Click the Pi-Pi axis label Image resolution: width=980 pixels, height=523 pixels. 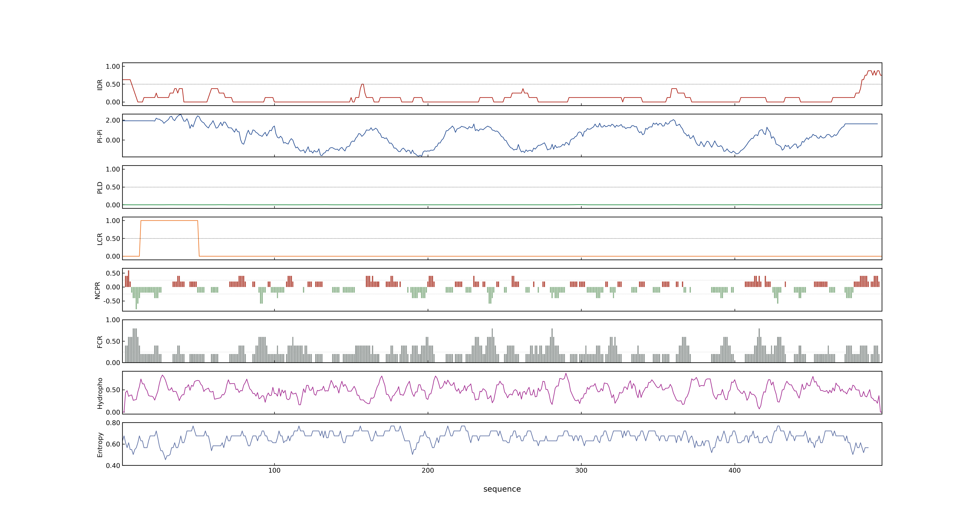coord(100,136)
